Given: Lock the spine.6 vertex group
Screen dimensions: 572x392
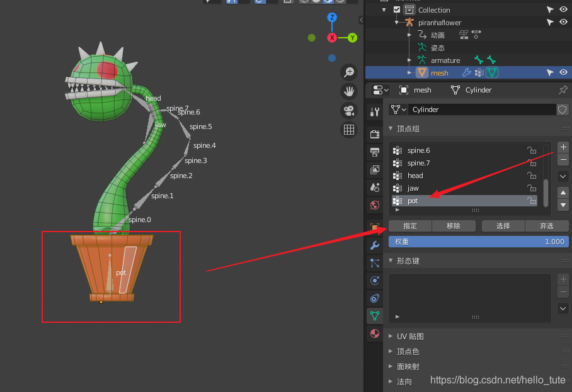Looking at the screenshot, I should pyautogui.click(x=532, y=150).
